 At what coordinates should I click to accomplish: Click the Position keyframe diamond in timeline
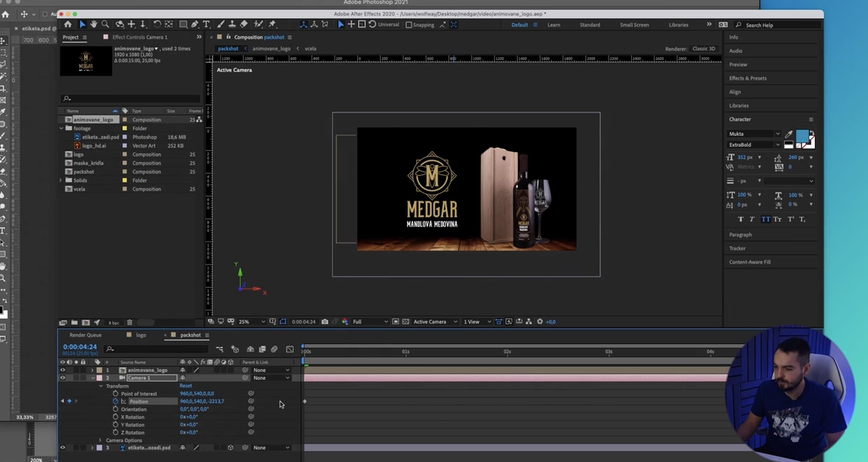pyautogui.click(x=305, y=401)
